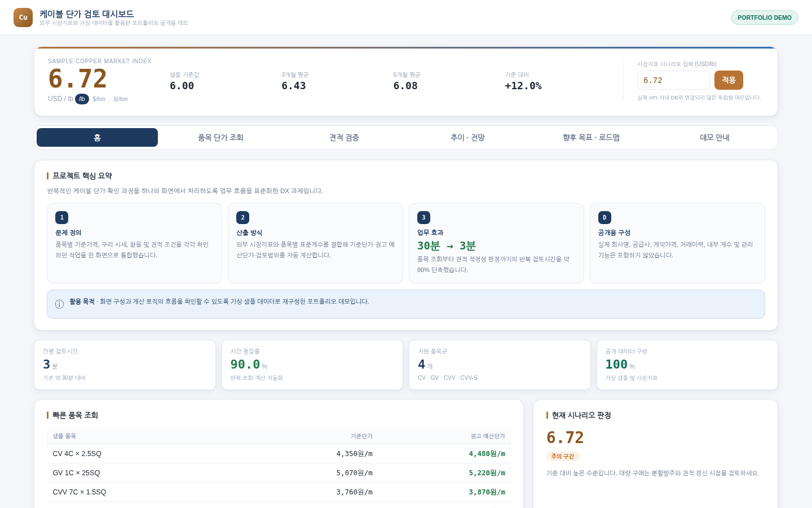Click the 6개월 평균 6.08 value
The height and width of the screenshot is (508, 812).
405,86
